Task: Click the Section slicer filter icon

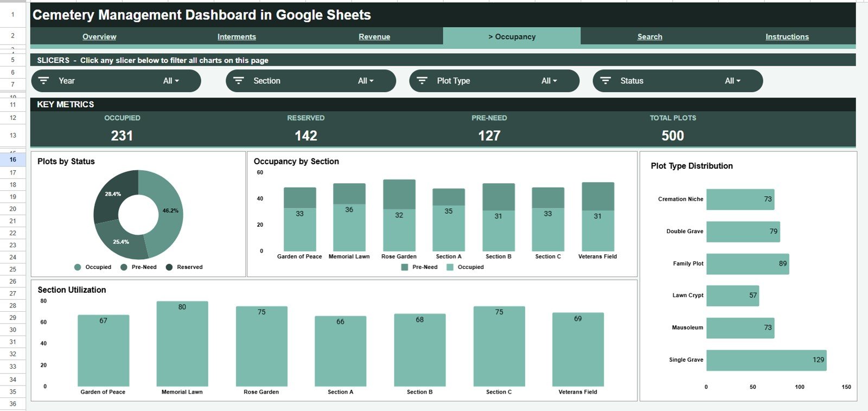Action: pos(238,81)
